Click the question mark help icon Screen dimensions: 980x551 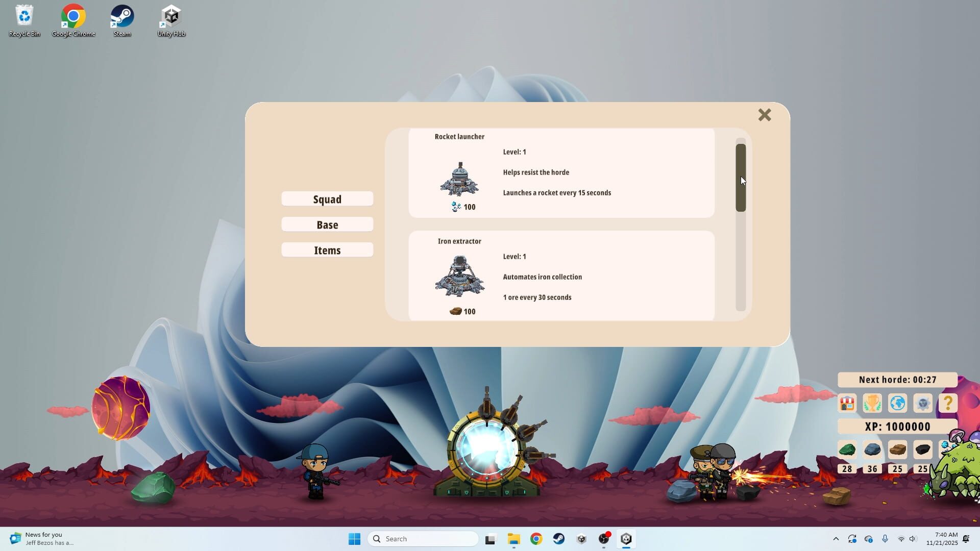click(x=948, y=403)
